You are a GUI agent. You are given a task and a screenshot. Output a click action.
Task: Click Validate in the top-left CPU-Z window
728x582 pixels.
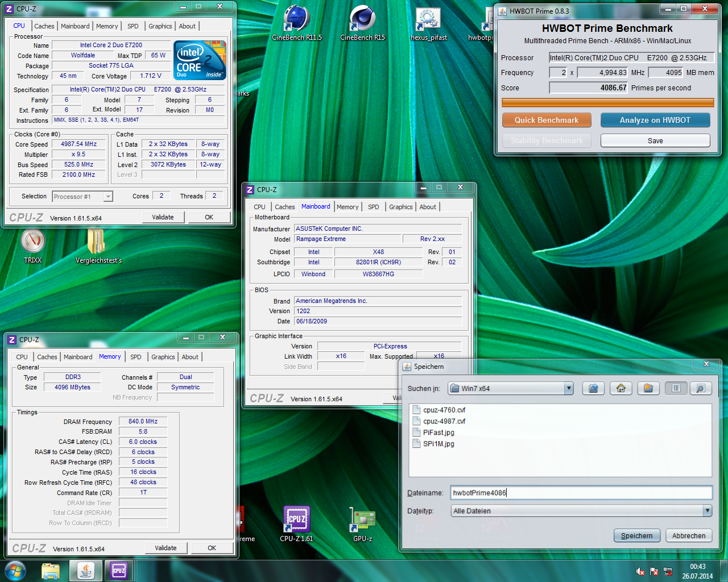point(163,217)
